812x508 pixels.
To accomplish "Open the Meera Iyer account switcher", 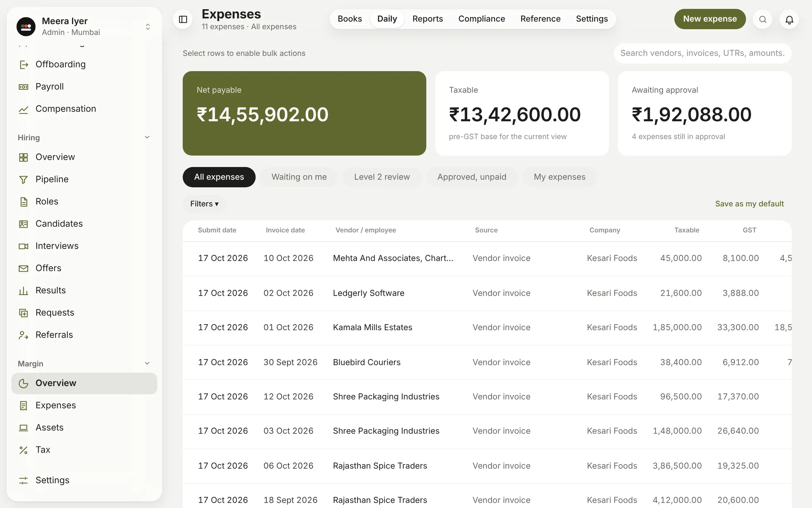I will click(x=84, y=26).
